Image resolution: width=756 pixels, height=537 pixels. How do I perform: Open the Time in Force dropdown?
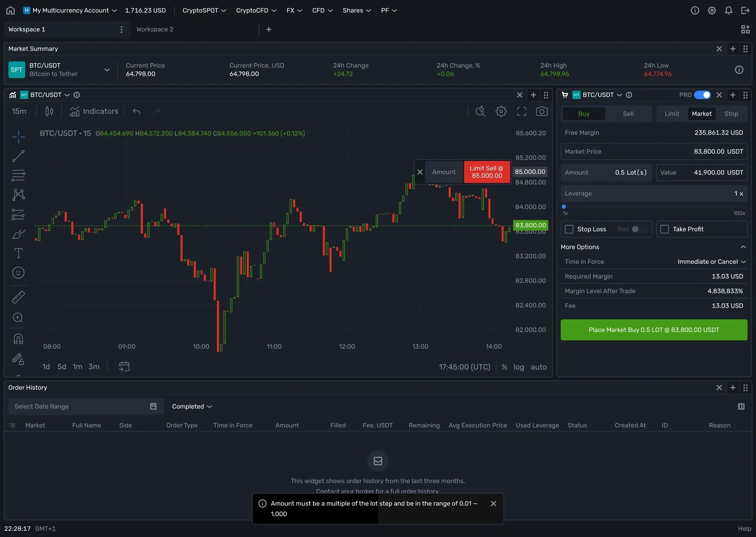tap(711, 261)
